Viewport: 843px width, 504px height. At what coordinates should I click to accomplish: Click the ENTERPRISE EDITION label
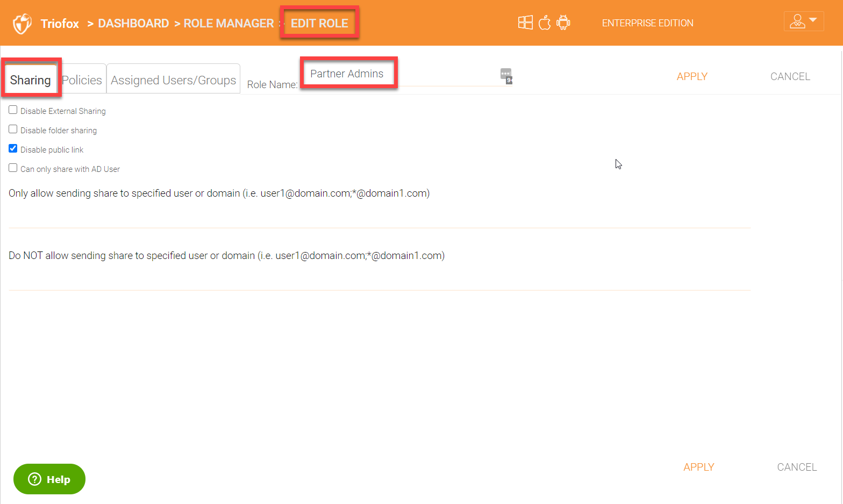[x=647, y=23]
